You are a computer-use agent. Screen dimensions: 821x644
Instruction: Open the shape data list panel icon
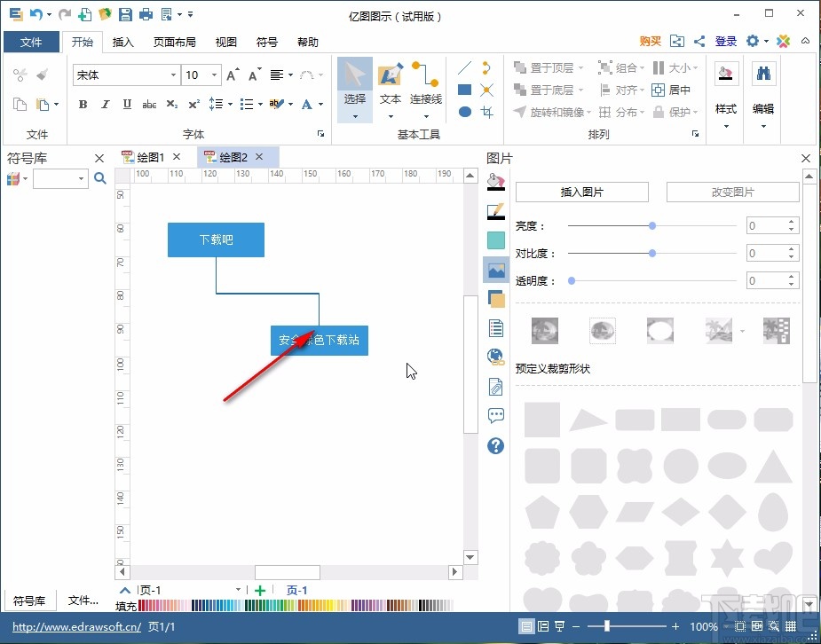[495, 328]
